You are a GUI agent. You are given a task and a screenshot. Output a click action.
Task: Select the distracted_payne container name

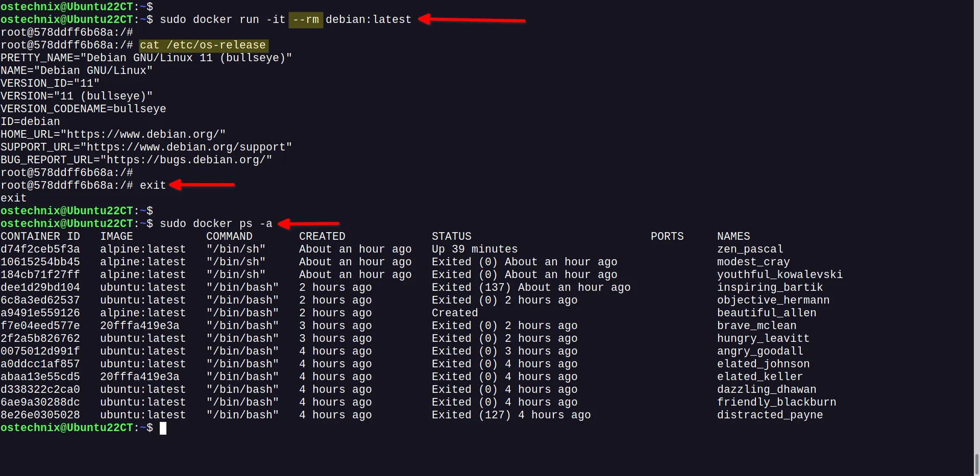(x=771, y=415)
